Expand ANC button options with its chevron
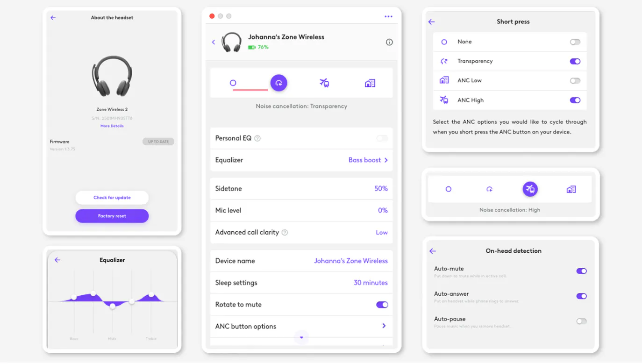Screen dimensions: 642x364 (384, 326)
